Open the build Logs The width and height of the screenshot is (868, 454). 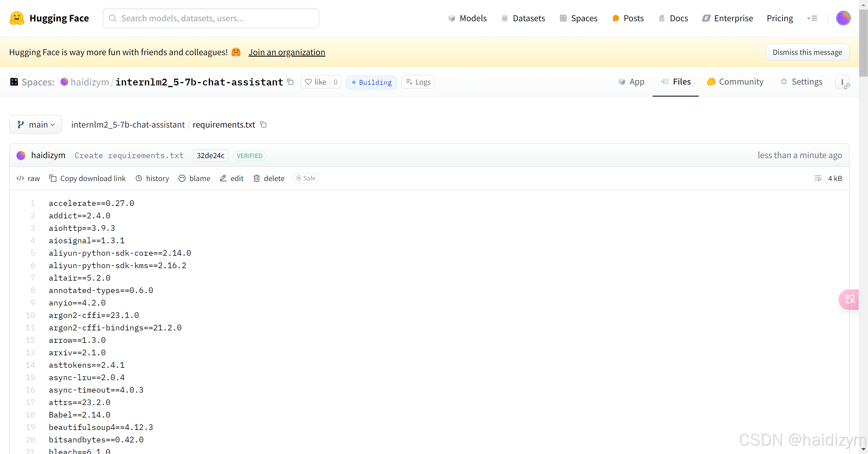pyautogui.click(x=418, y=82)
